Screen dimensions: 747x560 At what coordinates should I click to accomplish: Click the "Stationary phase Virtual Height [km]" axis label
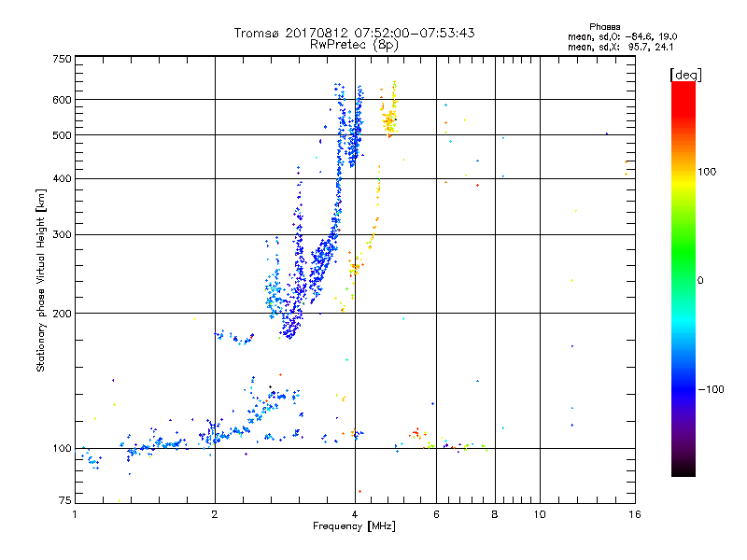point(41,281)
